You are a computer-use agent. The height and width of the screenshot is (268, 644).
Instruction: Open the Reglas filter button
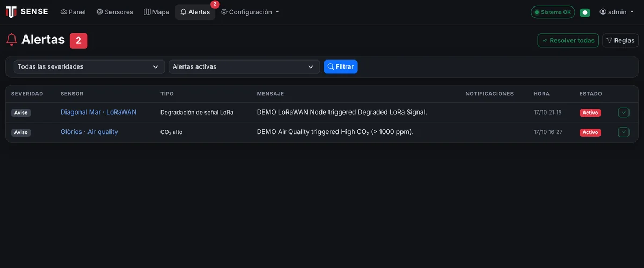coord(620,40)
